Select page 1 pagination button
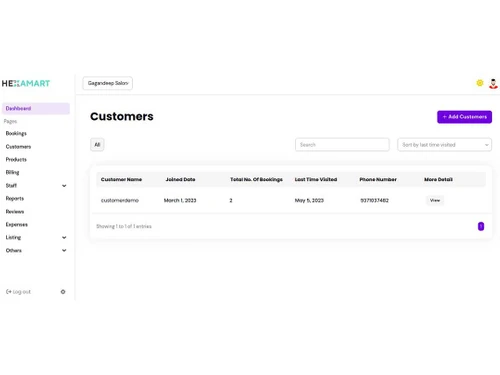This screenshot has height=375, width=500. pos(481,226)
